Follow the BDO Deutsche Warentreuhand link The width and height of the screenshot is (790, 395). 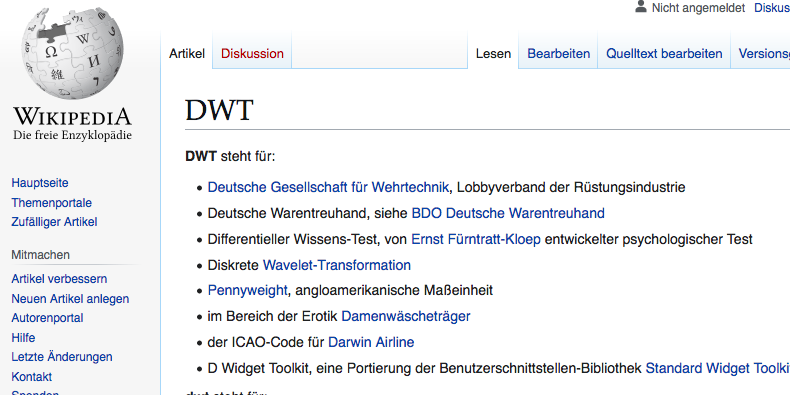pyautogui.click(x=508, y=213)
